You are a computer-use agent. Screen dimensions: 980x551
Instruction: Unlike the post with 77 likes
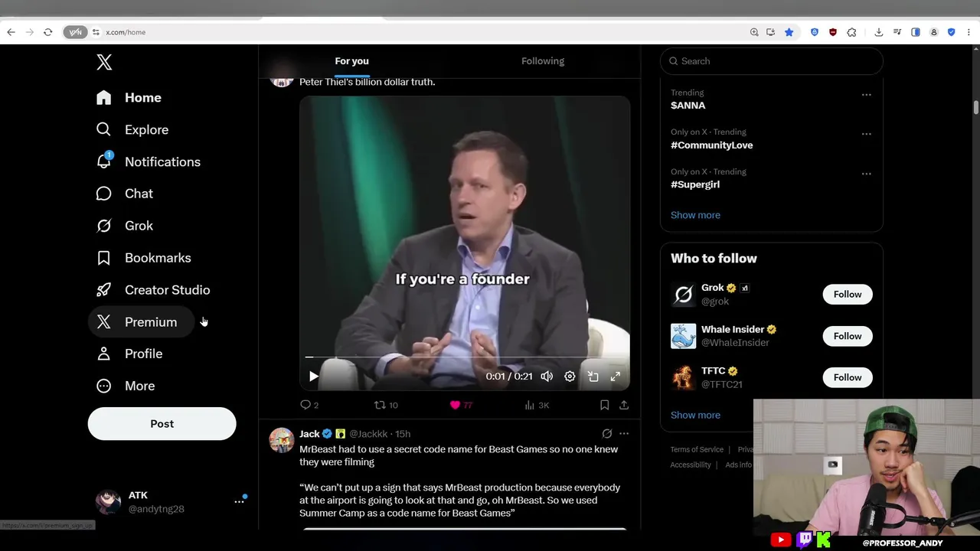[461, 405]
